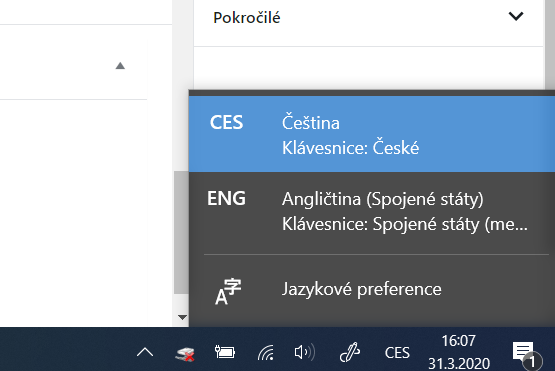The height and width of the screenshot is (371, 555).
Task: Click the language preferences A-character icon
Action: [x=228, y=292]
